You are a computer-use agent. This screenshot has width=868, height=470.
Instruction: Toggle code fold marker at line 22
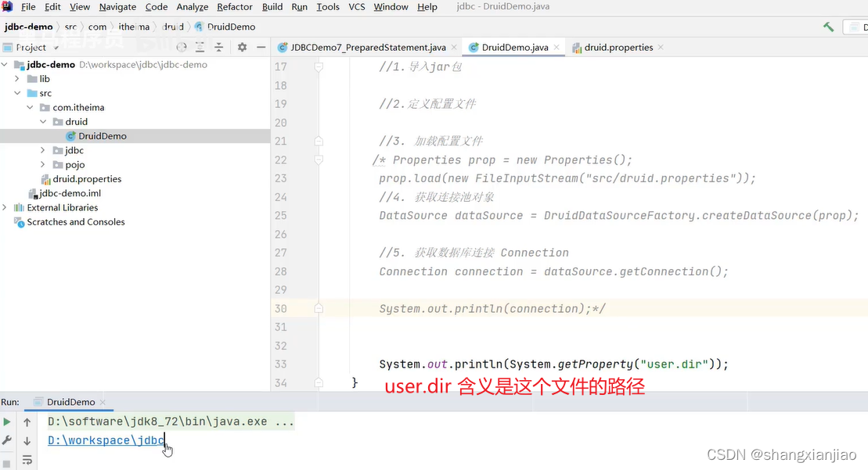click(319, 160)
